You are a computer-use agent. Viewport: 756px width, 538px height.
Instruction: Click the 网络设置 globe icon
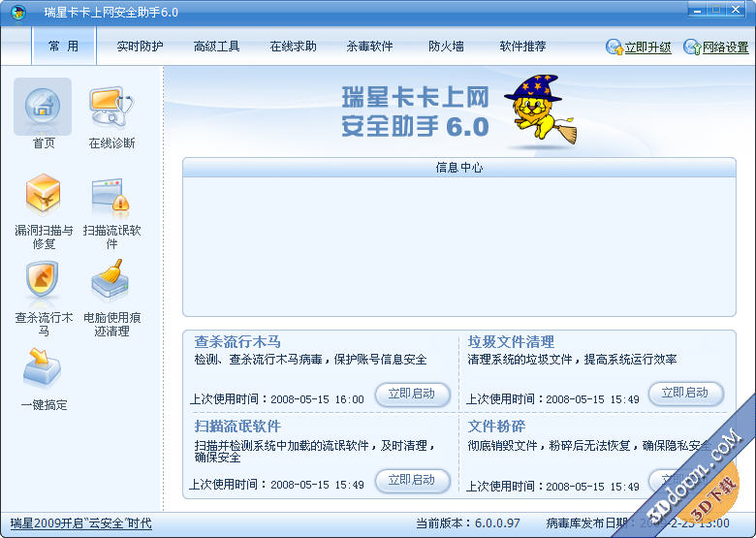(692, 47)
